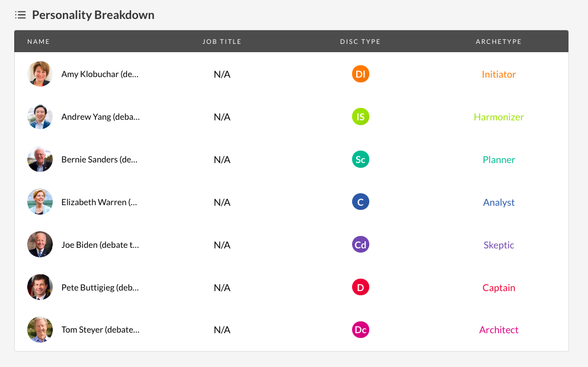Viewport: 588px width, 367px height.
Task: Click Joe Biden's profile photo
Action: [x=40, y=245]
